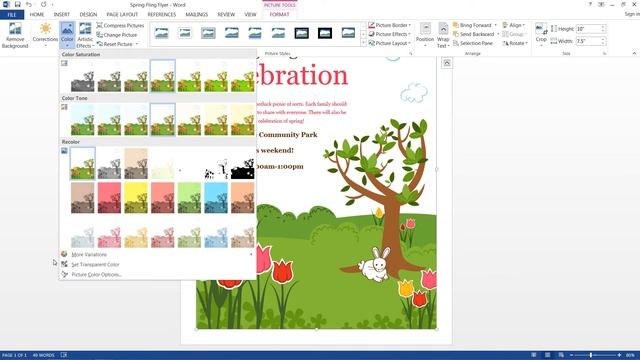This screenshot has height=360, width=640.
Task: Open Wrap Text options
Action: coord(443,35)
